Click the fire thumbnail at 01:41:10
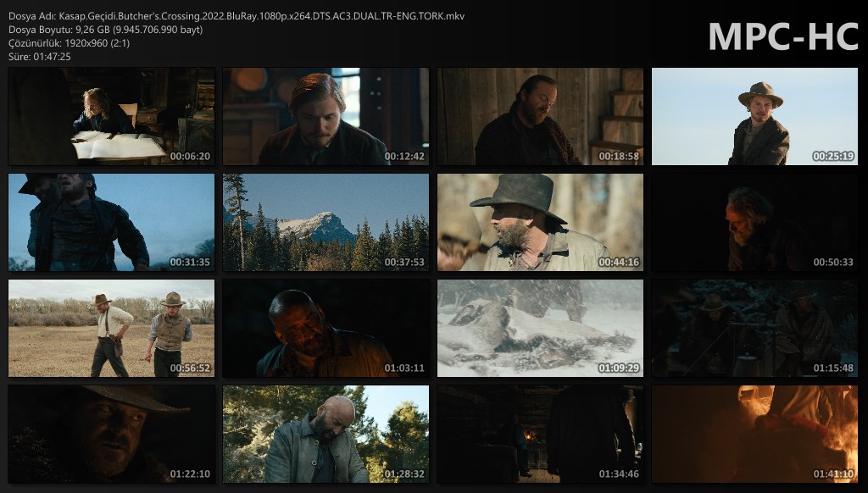The width and height of the screenshot is (868, 493). coord(754,434)
